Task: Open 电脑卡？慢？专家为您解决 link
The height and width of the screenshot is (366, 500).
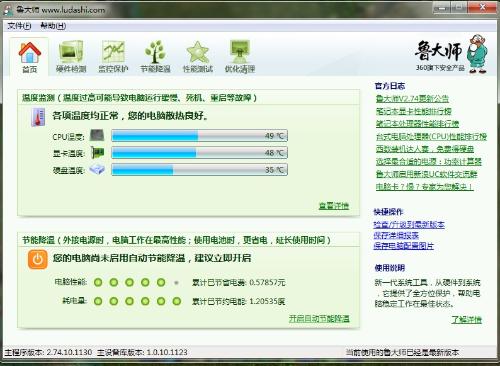Action: coord(424,187)
